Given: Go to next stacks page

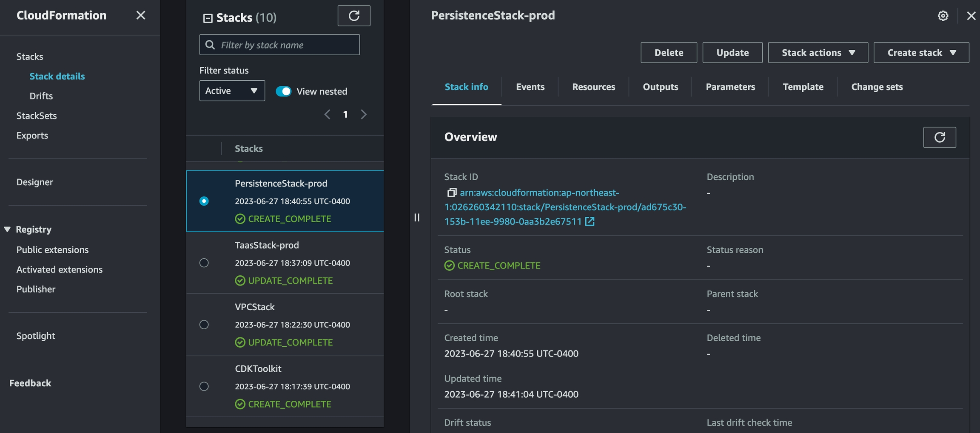Looking at the screenshot, I should (x=364, y=114).
